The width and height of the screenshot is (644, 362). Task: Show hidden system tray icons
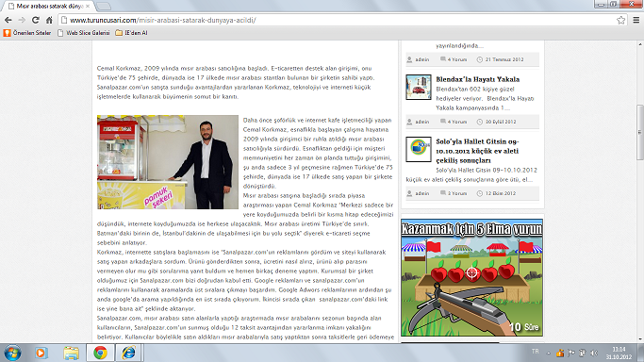click(549, 353)
